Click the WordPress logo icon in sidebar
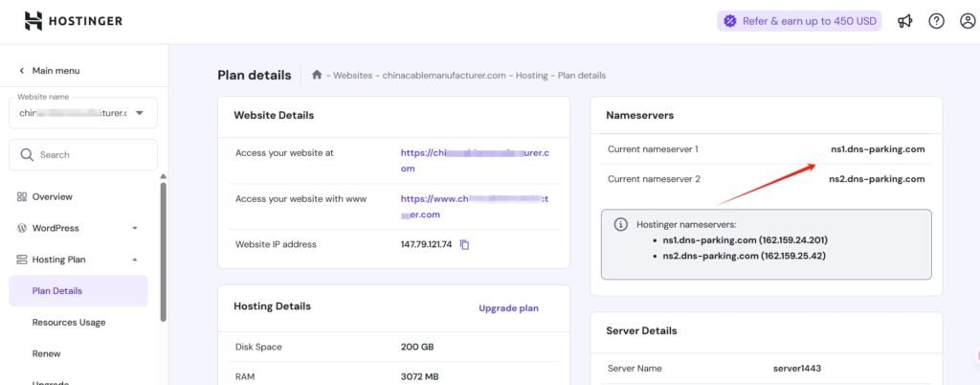The image size is (980, 385). click(22, 228)
